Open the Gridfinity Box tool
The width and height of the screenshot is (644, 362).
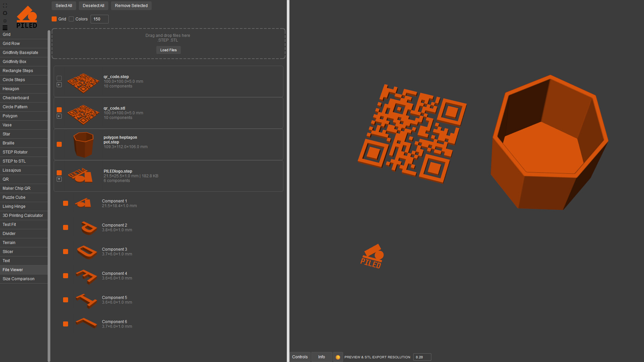coord(14,62)
